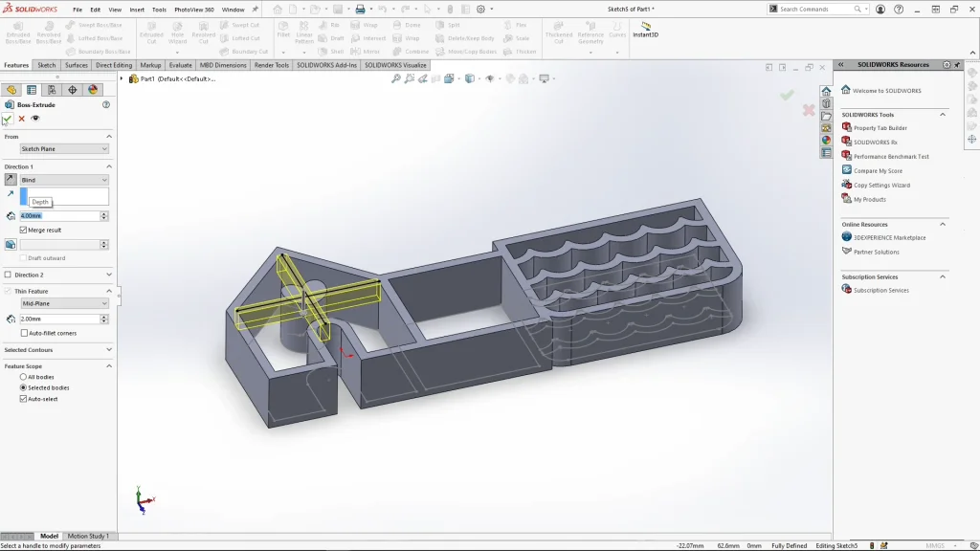980x551 pixels.
Task: Click the detailed preview eye icon
Action: pos(35,119)
